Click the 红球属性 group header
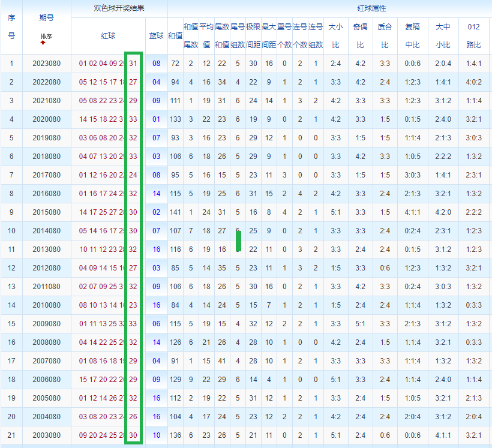 point(371,8)
